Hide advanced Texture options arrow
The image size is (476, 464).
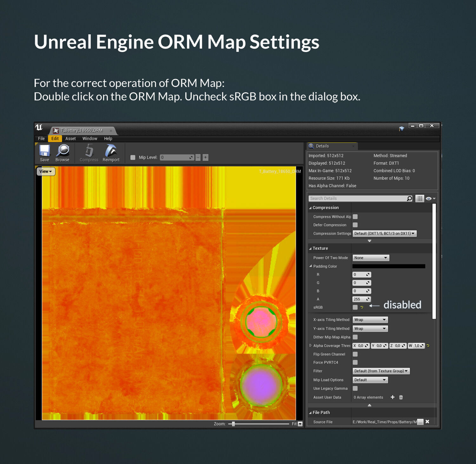369,405
